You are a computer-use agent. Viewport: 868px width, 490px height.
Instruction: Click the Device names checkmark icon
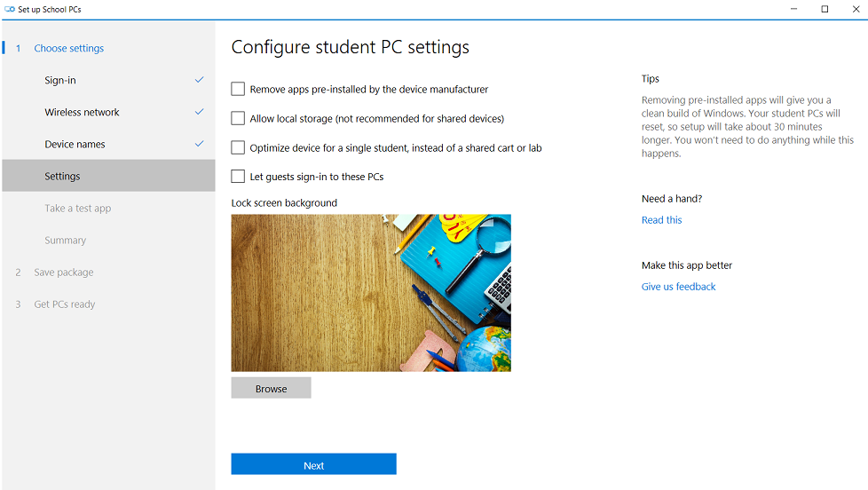coord(200,144)
